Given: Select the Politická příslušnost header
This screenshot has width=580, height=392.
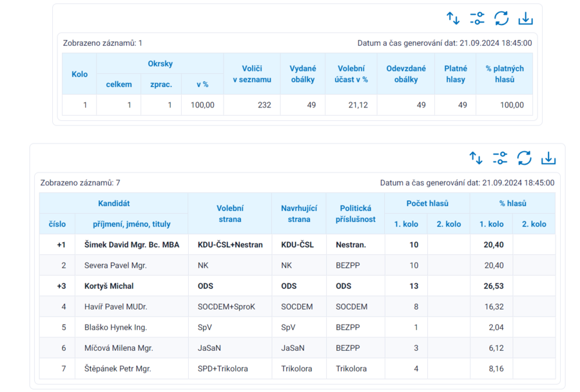Looking at the screenshot, I should pyautogui.click(x=356, y=214).
